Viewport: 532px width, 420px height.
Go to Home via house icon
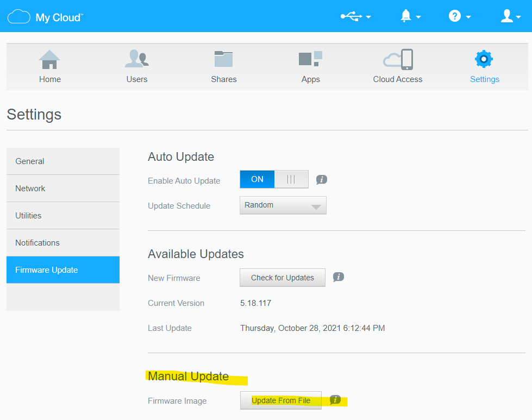click(x=49, y=59)
